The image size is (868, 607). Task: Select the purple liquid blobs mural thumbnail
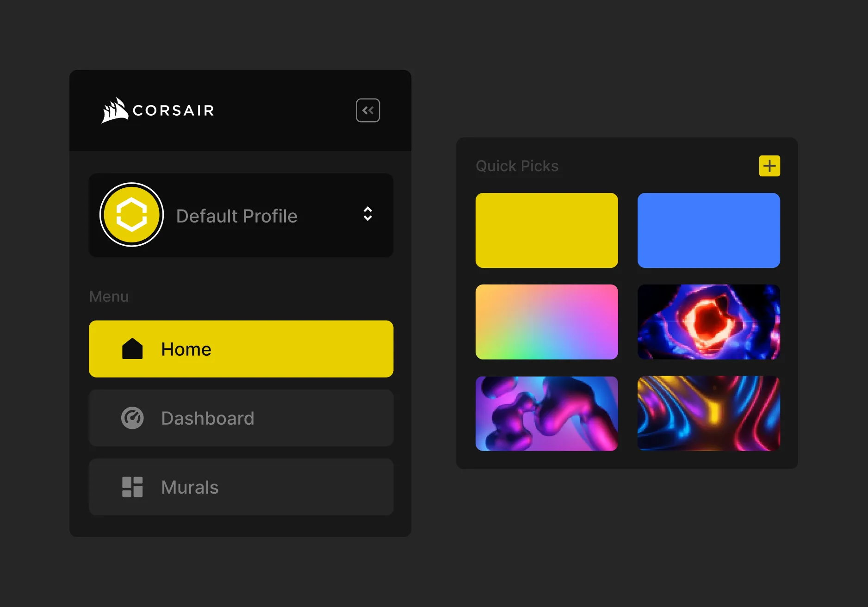[x=546, y=414]
